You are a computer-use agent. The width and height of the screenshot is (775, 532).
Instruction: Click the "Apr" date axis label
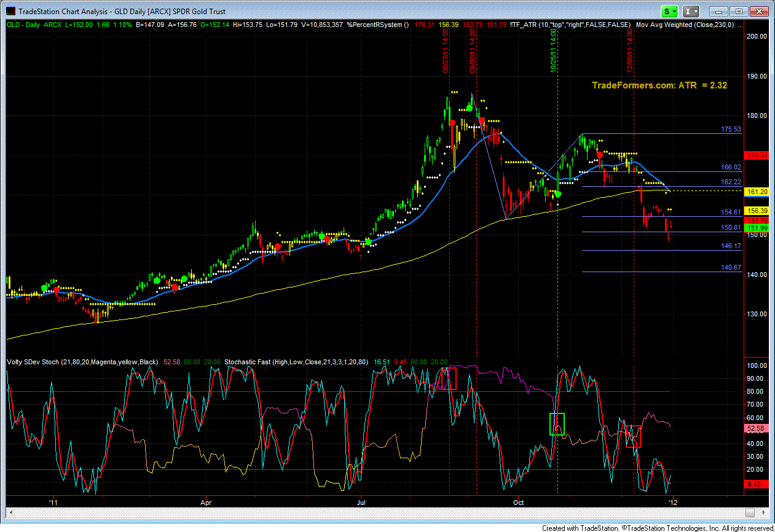click(207, 501)
